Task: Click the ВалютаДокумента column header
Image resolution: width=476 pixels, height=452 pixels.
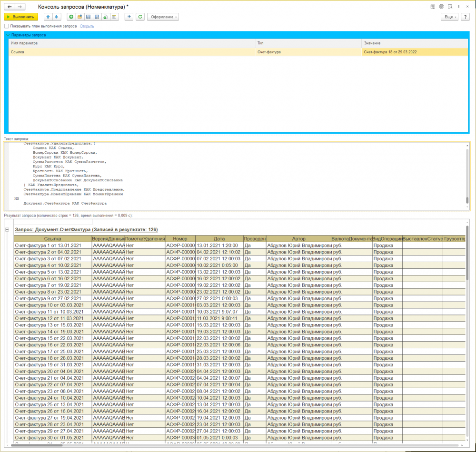Action: click(352, 239)
